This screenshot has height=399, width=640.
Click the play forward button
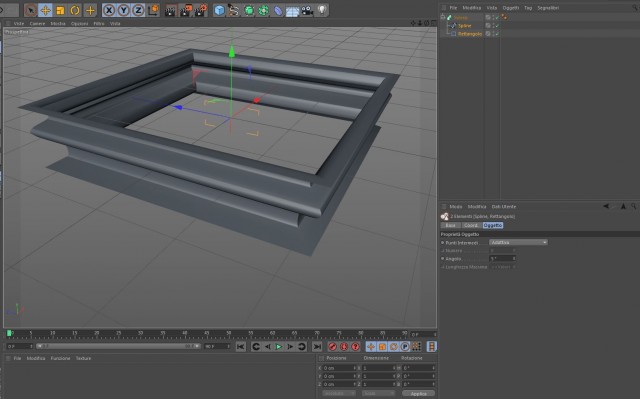coord(279,347)
